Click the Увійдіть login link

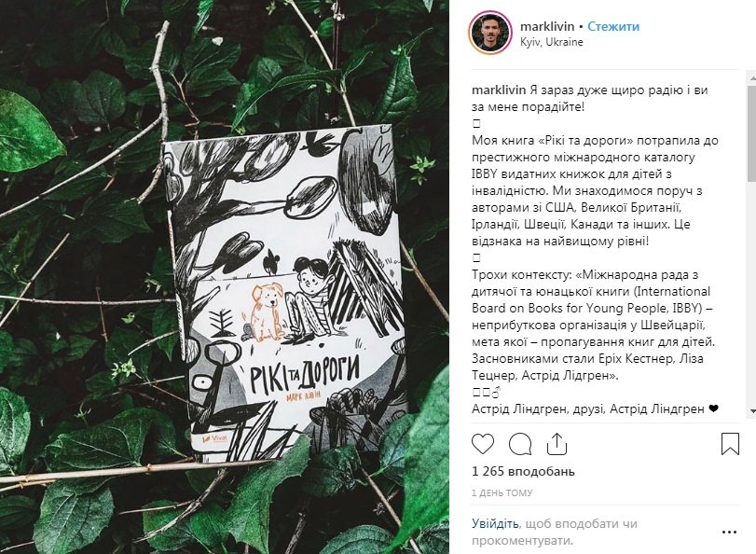[x=495, y=523]
